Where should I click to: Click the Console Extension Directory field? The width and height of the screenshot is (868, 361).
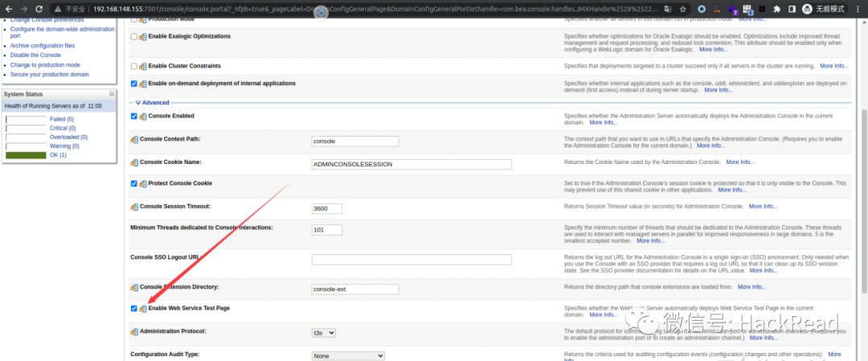pos(355,289)
